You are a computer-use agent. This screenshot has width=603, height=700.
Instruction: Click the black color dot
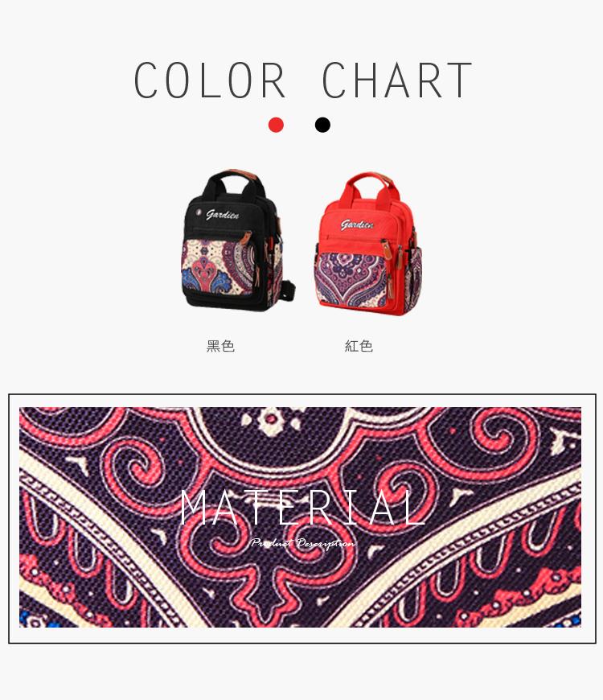[322, 125]
